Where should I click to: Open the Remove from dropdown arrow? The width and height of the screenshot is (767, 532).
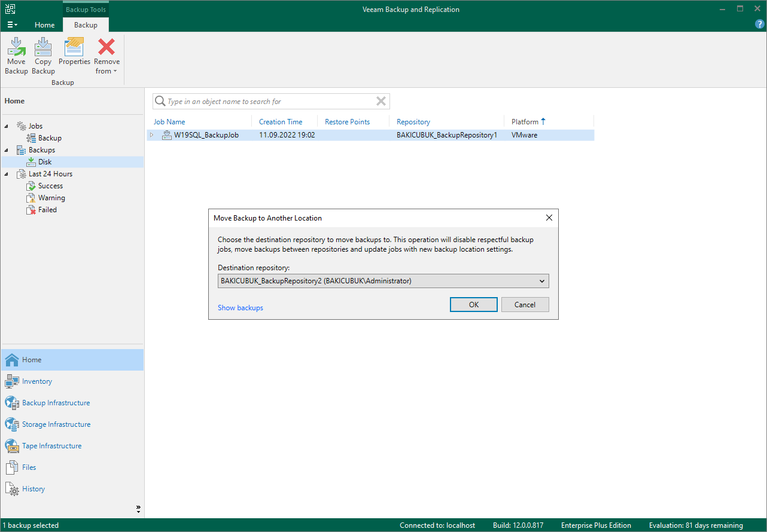pos(115,71)
